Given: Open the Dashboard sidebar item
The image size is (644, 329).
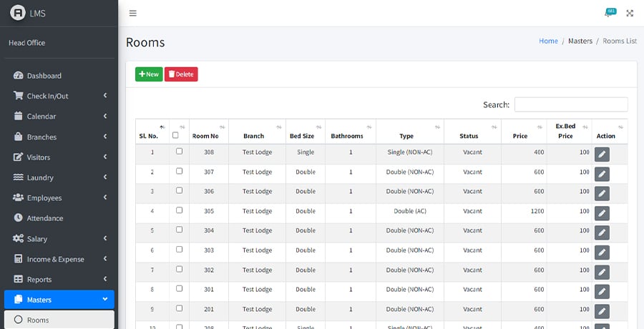Looking at the screenshot, I should (x=44, y=76).
